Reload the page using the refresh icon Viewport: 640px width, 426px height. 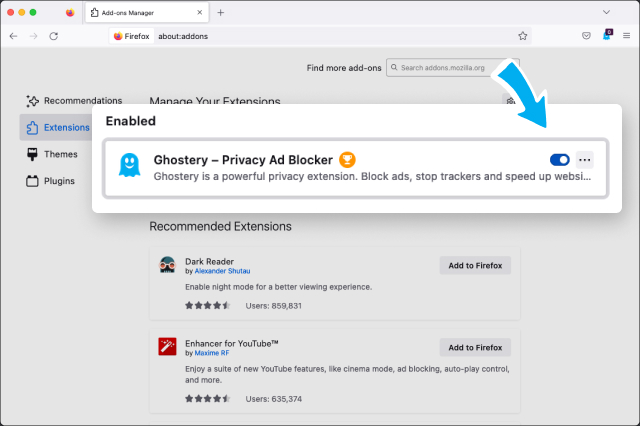[53, 35]
